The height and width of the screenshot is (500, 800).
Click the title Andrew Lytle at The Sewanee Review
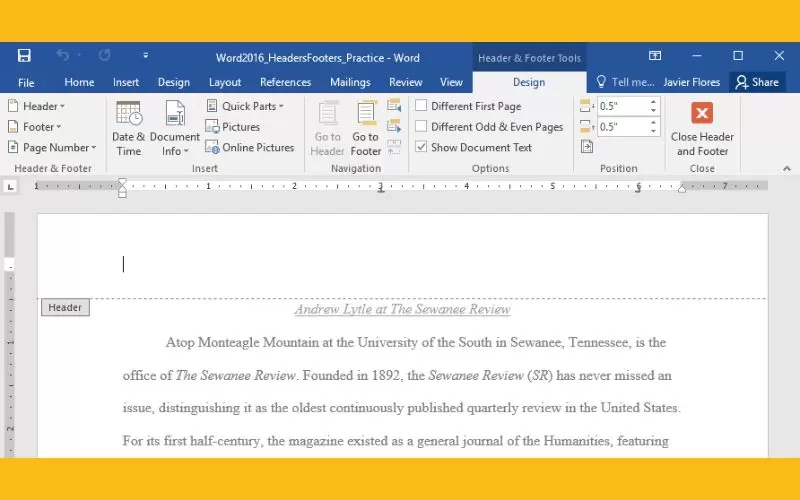pos(403,309)
